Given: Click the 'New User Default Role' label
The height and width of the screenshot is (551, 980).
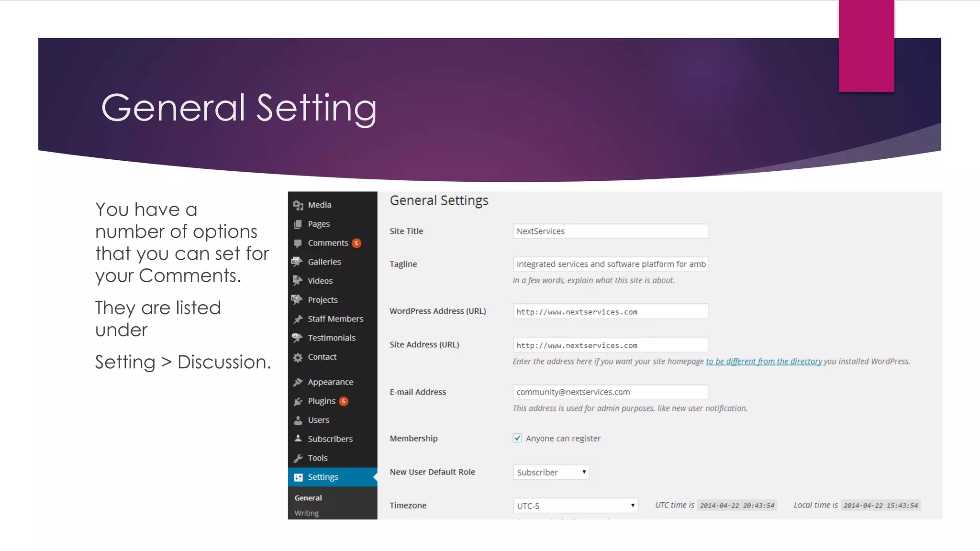Looking at the screenshot, I should point(432,472).
